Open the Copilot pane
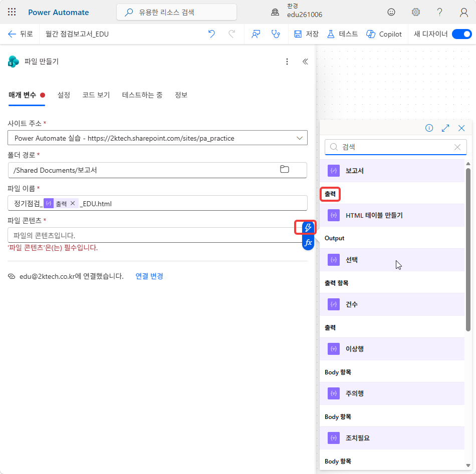The width and height of the screenshot is (476, 474). tap(384, 34)
